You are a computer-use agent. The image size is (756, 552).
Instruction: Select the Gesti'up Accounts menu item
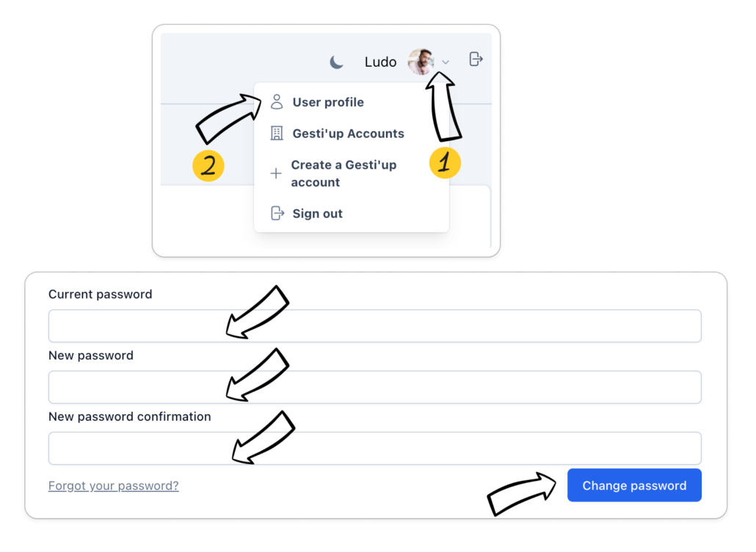click(348, 134)
